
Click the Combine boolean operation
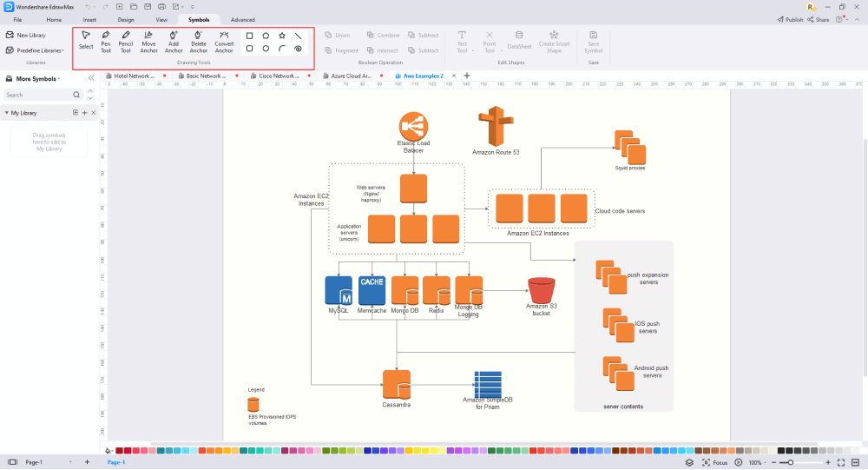tap(383, 35)
